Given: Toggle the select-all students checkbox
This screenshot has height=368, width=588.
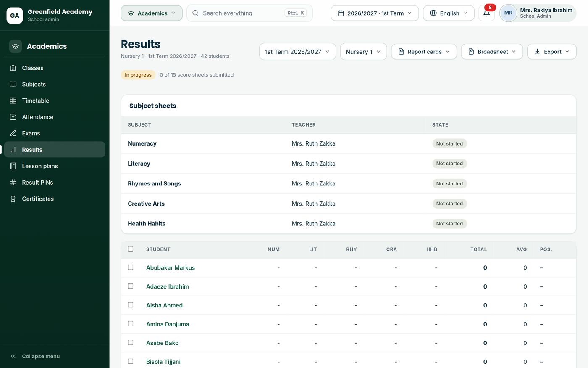Looking at the screenshot, I should (x=131, y=249).
